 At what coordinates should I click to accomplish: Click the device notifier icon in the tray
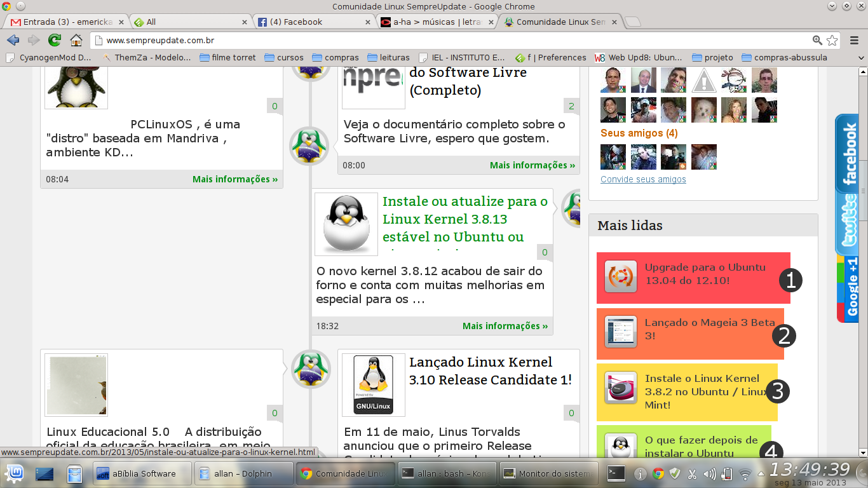tap(728, 474)
